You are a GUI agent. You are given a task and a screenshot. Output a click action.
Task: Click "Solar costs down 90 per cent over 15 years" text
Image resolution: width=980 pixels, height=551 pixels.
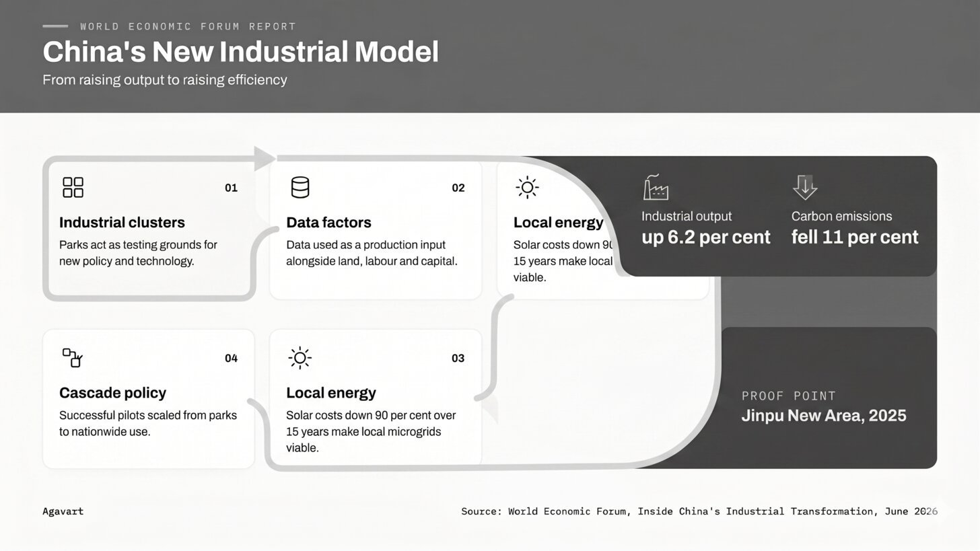pyautogui.click(x=371, y=424)
